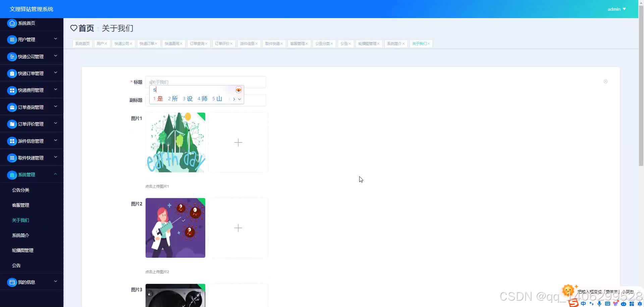The height and width of the screenshot is (307, 644).
Task: Toggle Chinese/English mode 中 on IME bar
Action: pos(583,304)
